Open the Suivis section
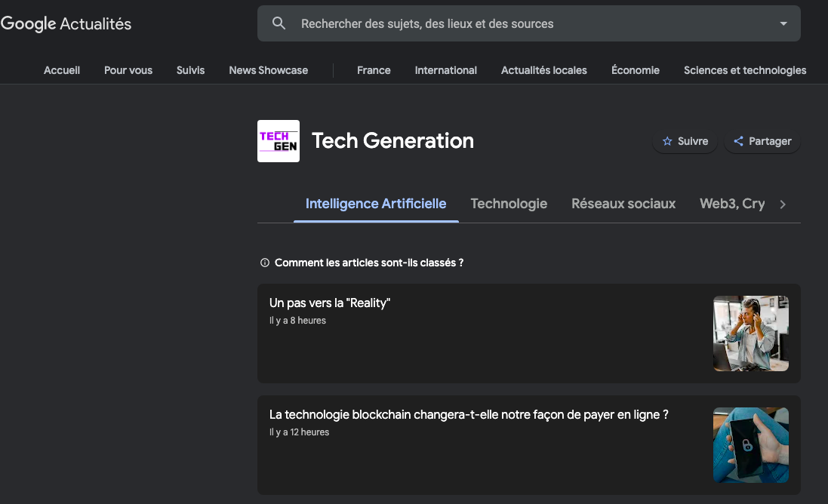This screenshot has width=828, height=504. (191, 70)
